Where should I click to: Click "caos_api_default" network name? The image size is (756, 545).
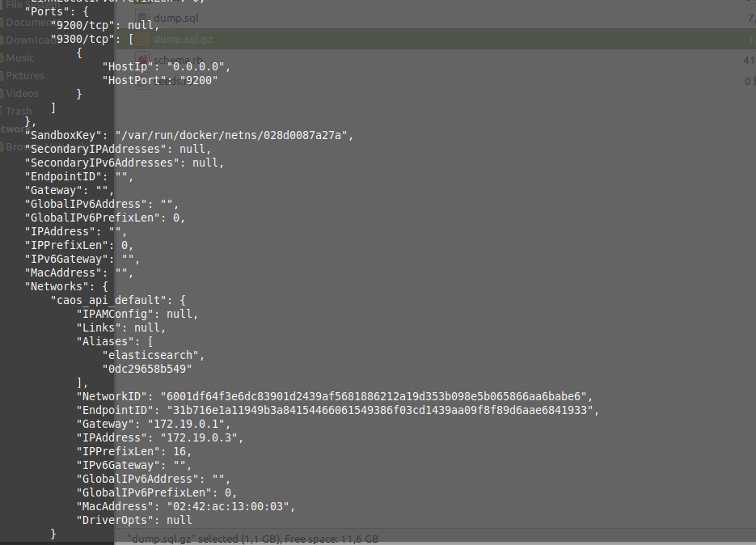coord(112,300)
